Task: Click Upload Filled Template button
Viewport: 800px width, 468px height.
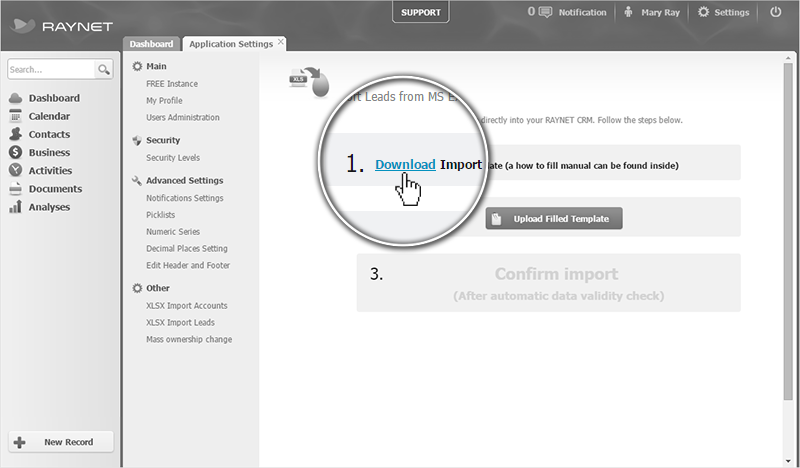Action: click(554, 218)
